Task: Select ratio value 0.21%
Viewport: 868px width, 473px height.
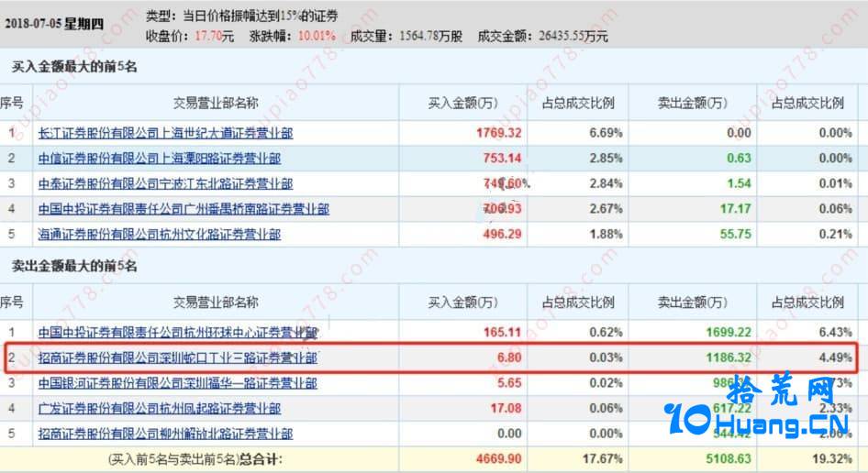Action: click(x=835, y=234)
